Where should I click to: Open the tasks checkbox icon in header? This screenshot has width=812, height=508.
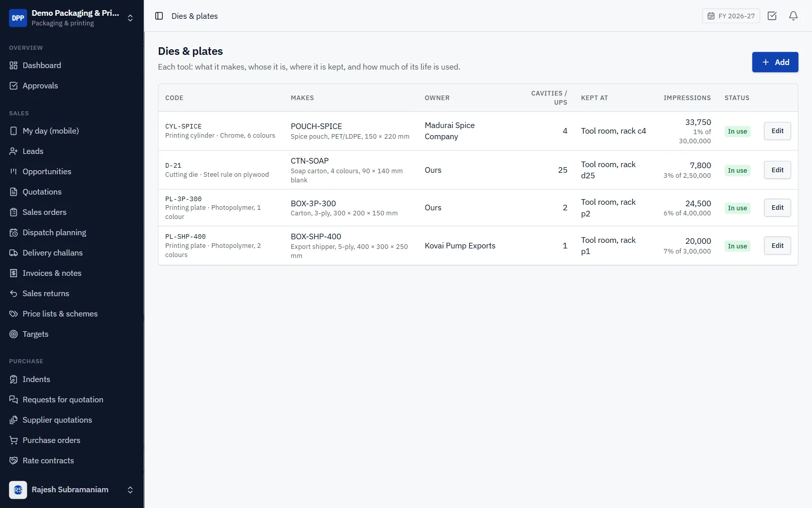pos(772,16)
